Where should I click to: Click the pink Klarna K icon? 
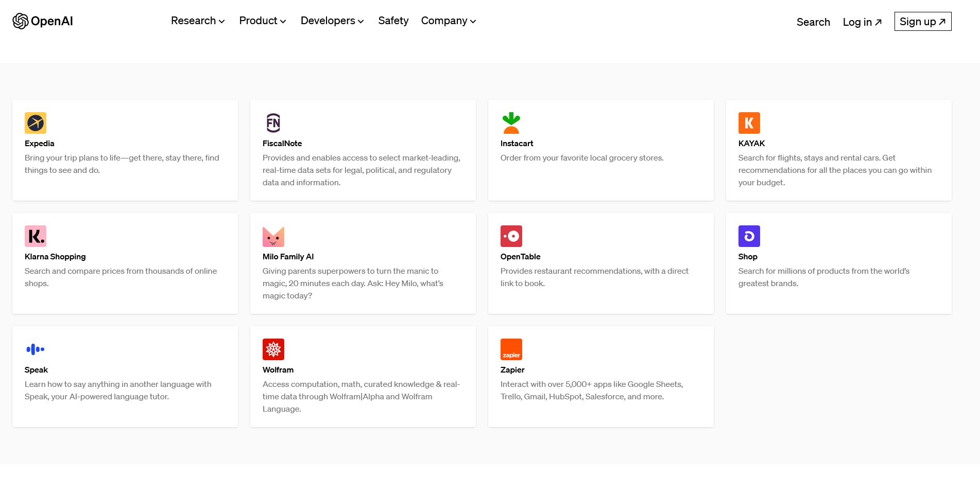point(36,236)
